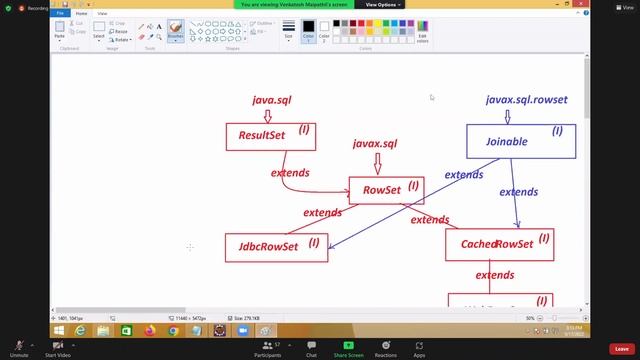The image size is (640, 360).
Task: Click the Joinable box on canvas
Action: [x=521, y=141]
